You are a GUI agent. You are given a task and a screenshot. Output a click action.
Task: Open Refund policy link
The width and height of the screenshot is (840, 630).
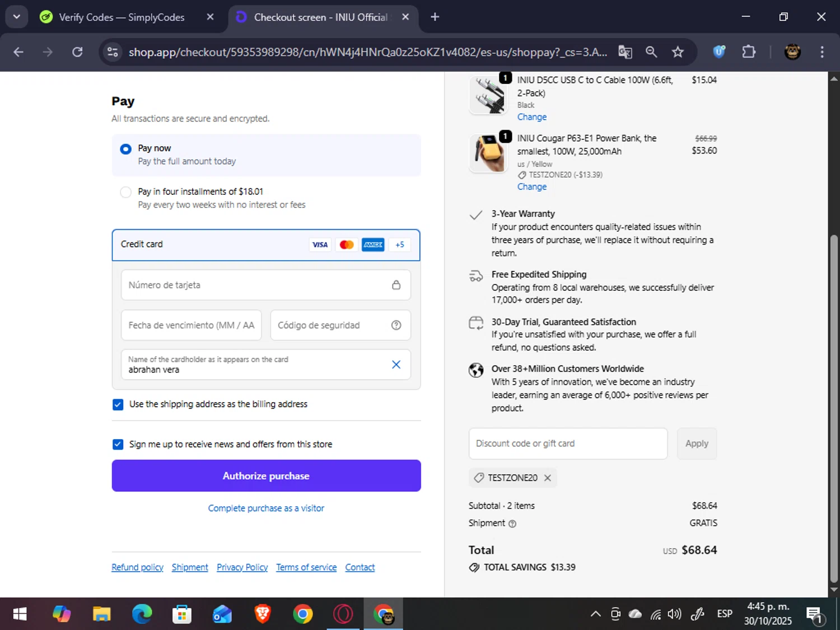(x=137, y=567)
